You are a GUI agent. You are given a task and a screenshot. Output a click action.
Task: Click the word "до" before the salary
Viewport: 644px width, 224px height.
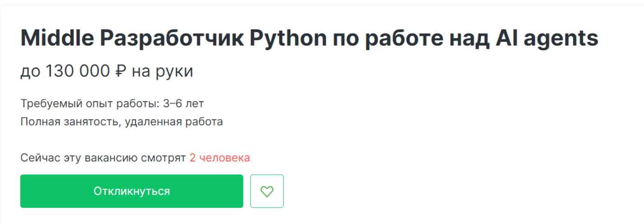coord(30,71)
